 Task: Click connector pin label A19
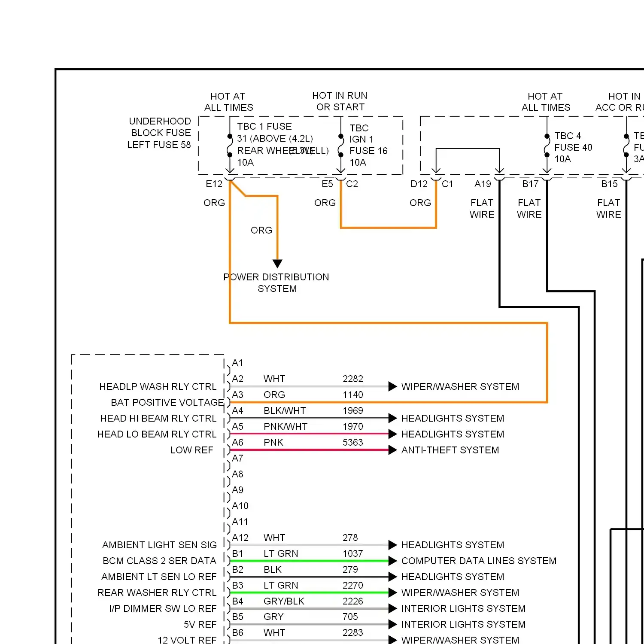pos(483,184)
